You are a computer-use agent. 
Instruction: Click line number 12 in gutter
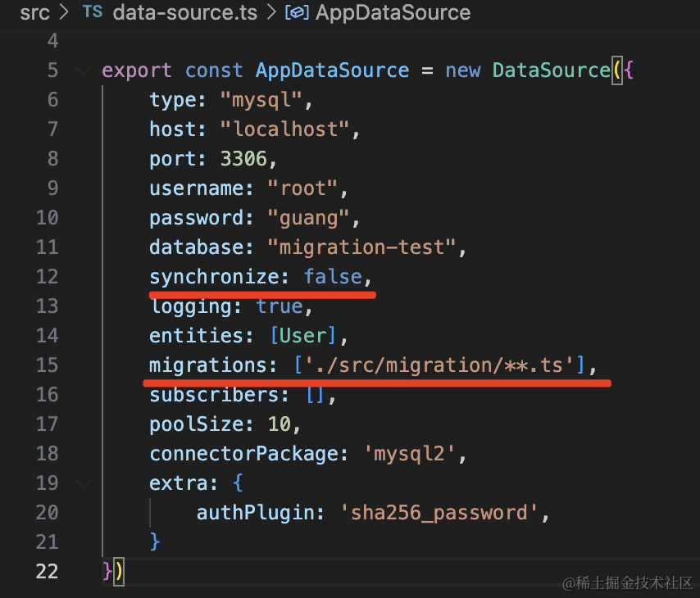click(47, 277)
